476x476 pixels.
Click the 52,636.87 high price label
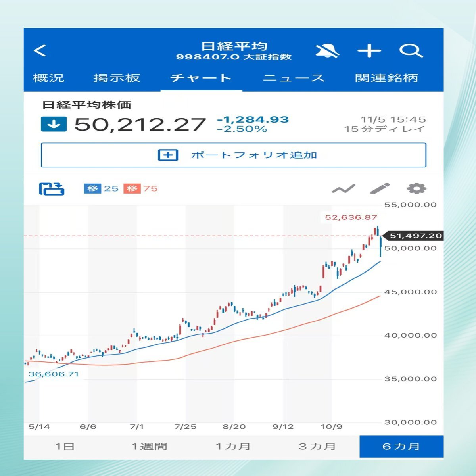[351, 217]
